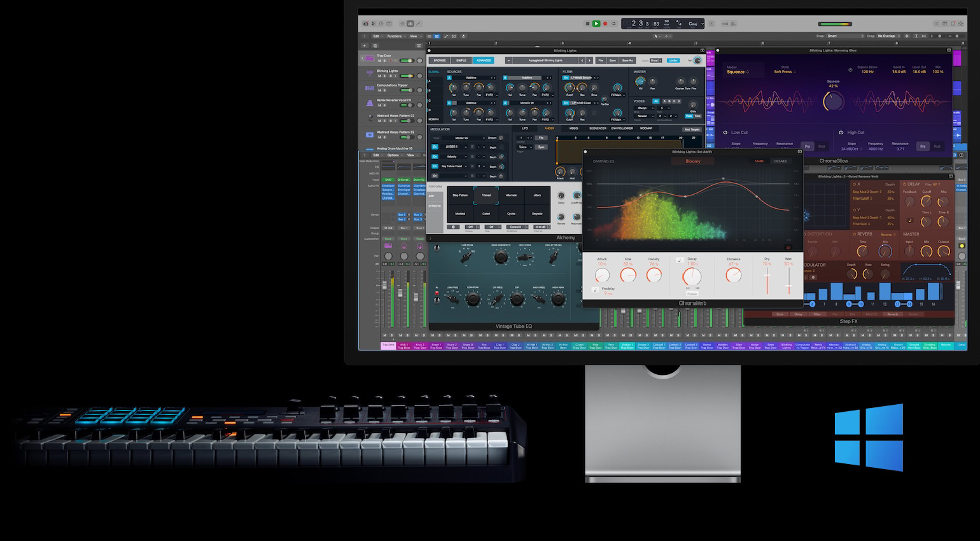Toggle the Cycle loop button
This screenshot has width=980, height=541.
pos(614,24)
